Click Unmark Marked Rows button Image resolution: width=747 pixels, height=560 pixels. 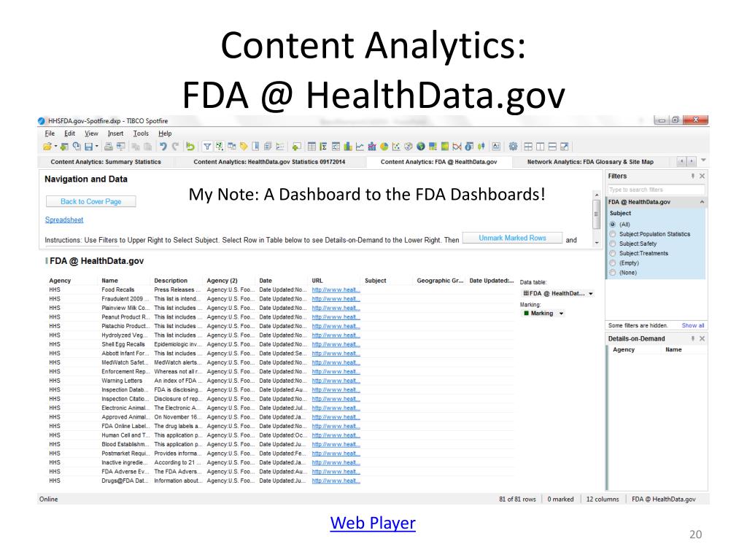click(x=512, y=238)
